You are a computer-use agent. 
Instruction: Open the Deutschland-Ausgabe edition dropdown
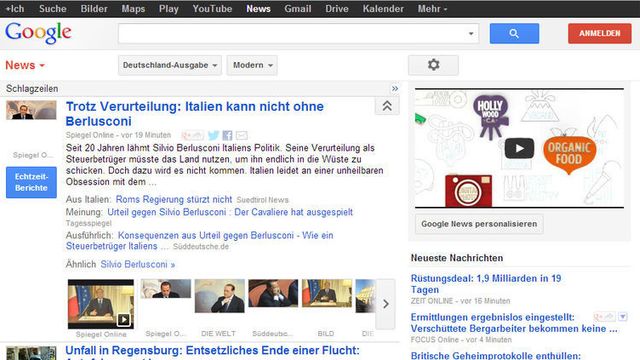coord(170,65)
